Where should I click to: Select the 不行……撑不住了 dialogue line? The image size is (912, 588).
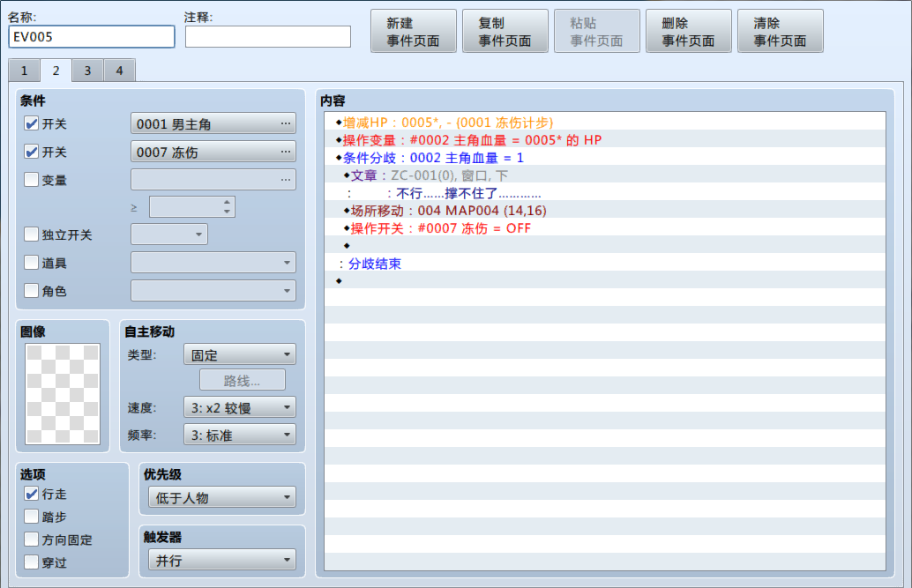tap(605, 193)
